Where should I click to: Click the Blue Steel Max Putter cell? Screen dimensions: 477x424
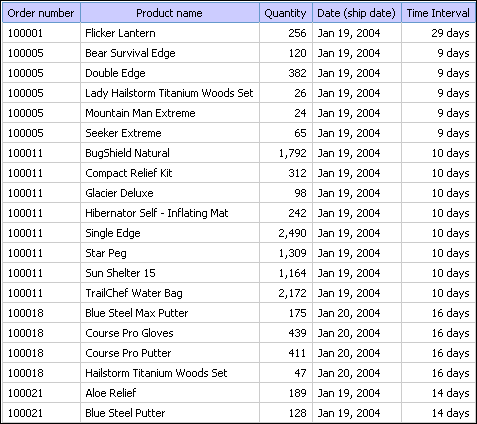pos(170,313)
